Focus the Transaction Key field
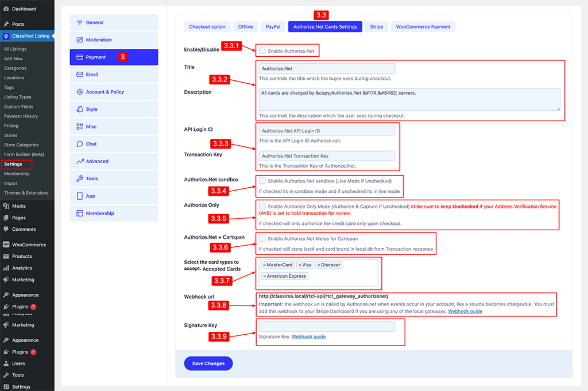 (x=327, y=156)
